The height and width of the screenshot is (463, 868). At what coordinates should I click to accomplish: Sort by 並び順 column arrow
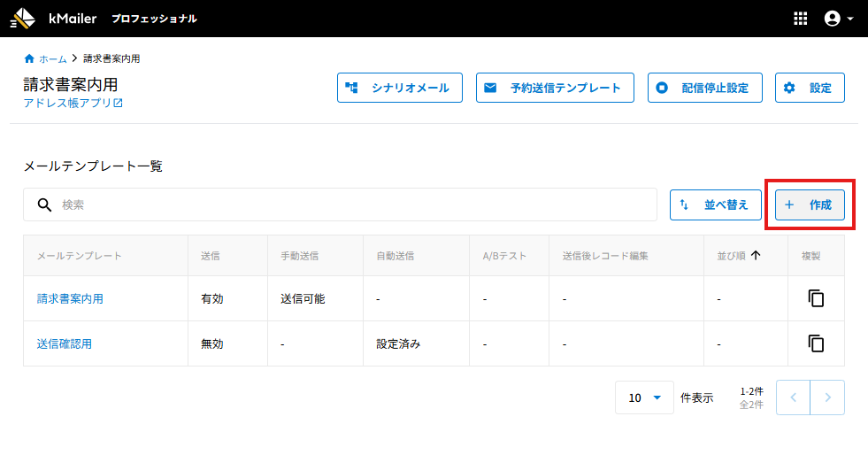(x=756, y=256)
